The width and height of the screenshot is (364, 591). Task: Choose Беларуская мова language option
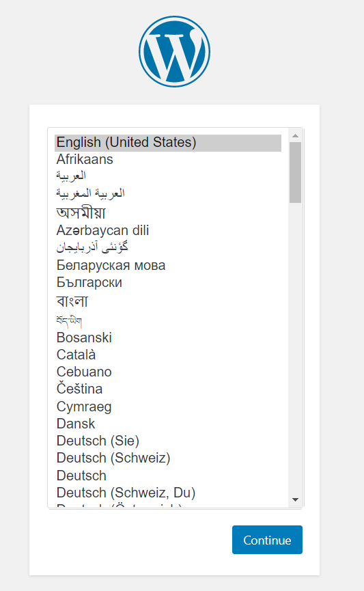[168, 265]
